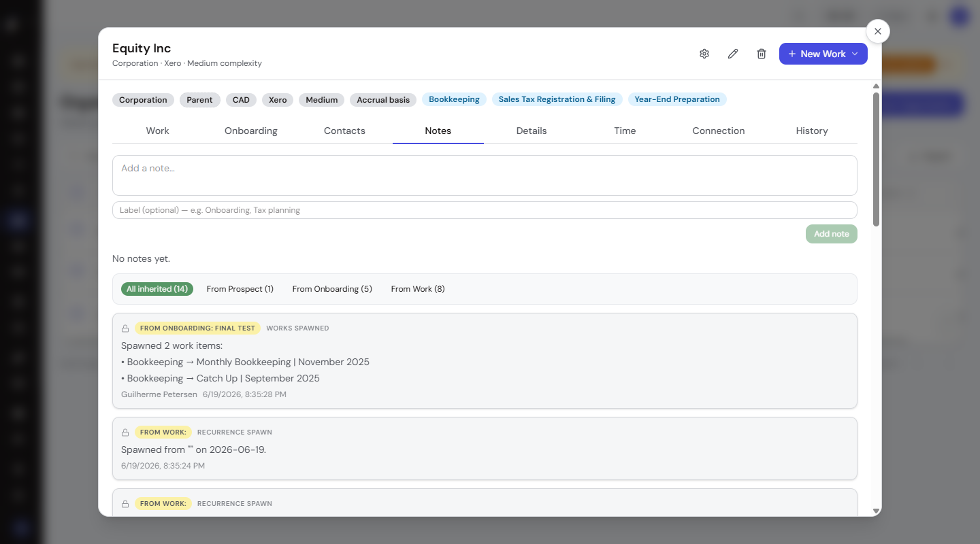Focus the Add a note text area

[x=485, y=175]
